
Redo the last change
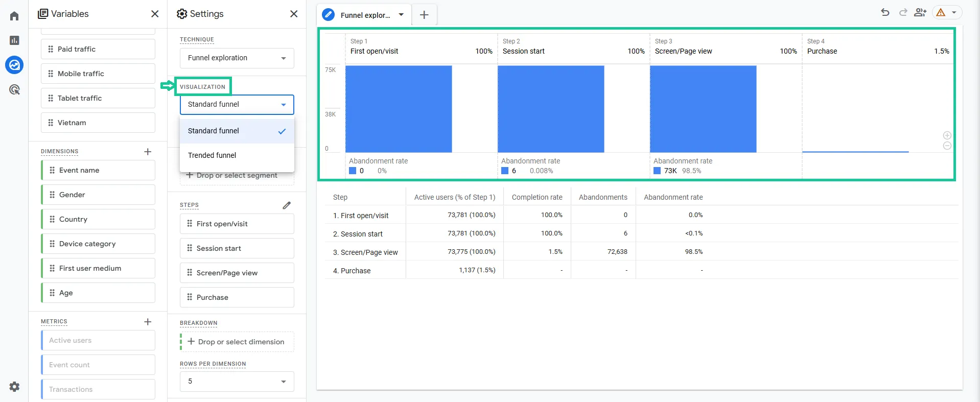(x=903, y=12)
